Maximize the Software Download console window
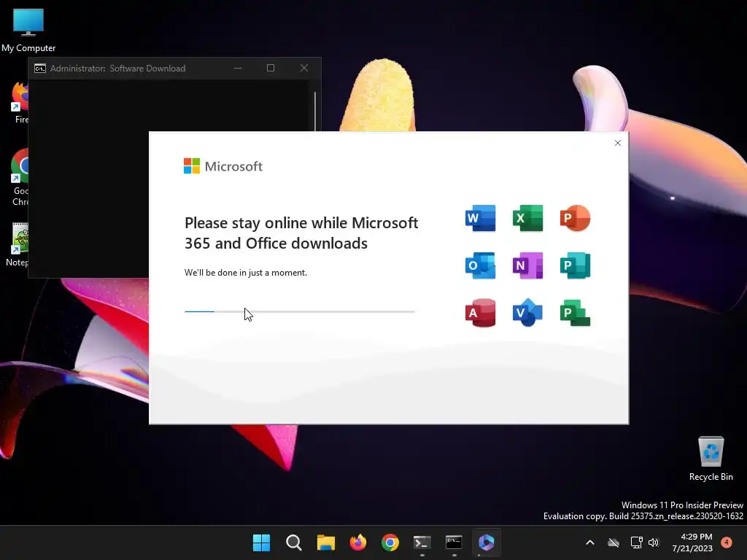747x560 pixels. click(271, 68)
